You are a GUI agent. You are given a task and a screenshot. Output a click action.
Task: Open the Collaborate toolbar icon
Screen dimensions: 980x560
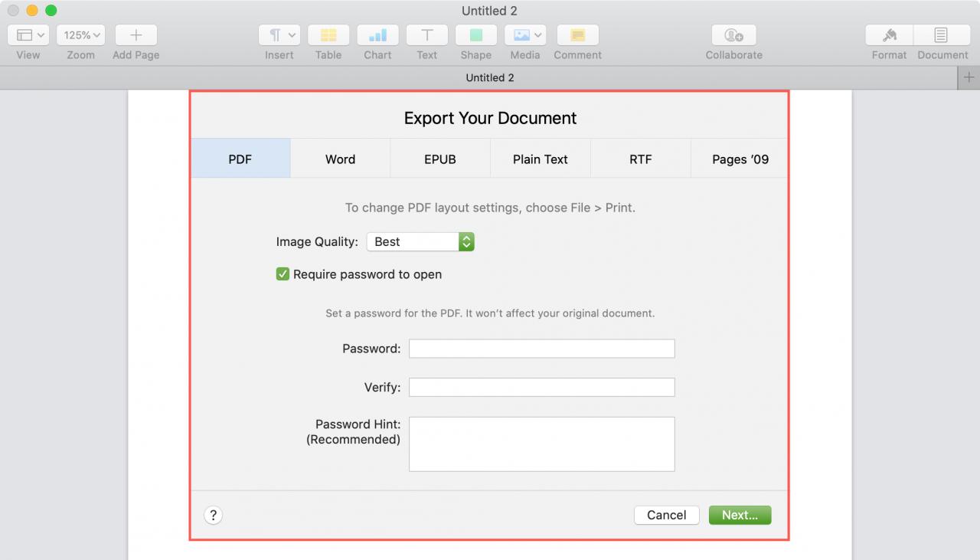(733, 35)
